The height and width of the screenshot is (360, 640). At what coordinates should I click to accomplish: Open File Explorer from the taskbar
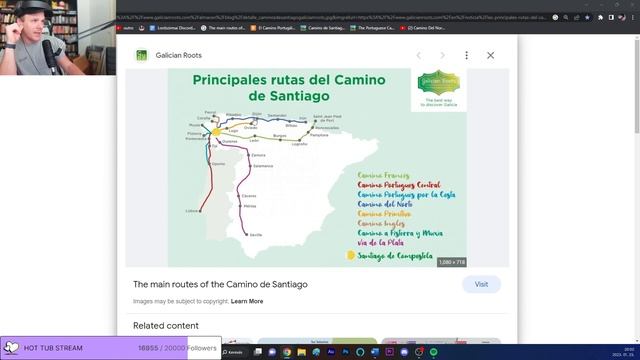pyautogui.click(x=301, y=352)
